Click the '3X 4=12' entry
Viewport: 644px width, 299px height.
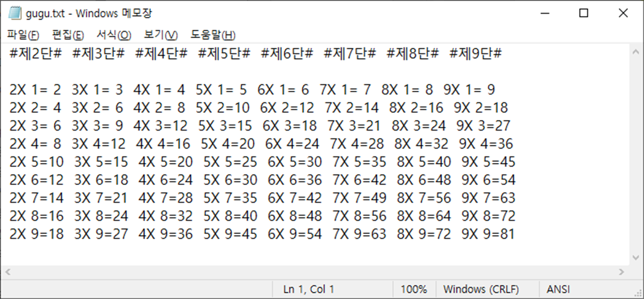pos(99,144)
